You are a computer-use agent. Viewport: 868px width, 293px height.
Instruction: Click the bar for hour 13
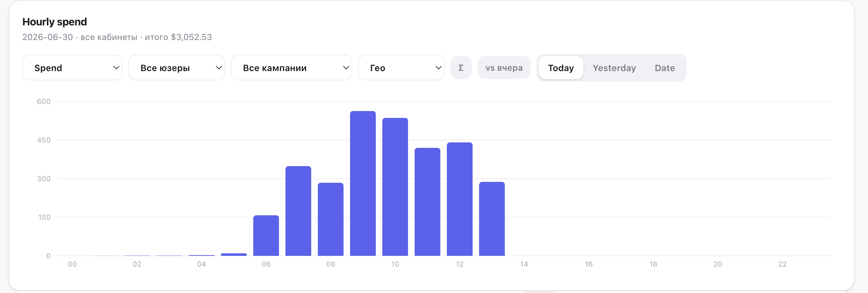point(492,219)
